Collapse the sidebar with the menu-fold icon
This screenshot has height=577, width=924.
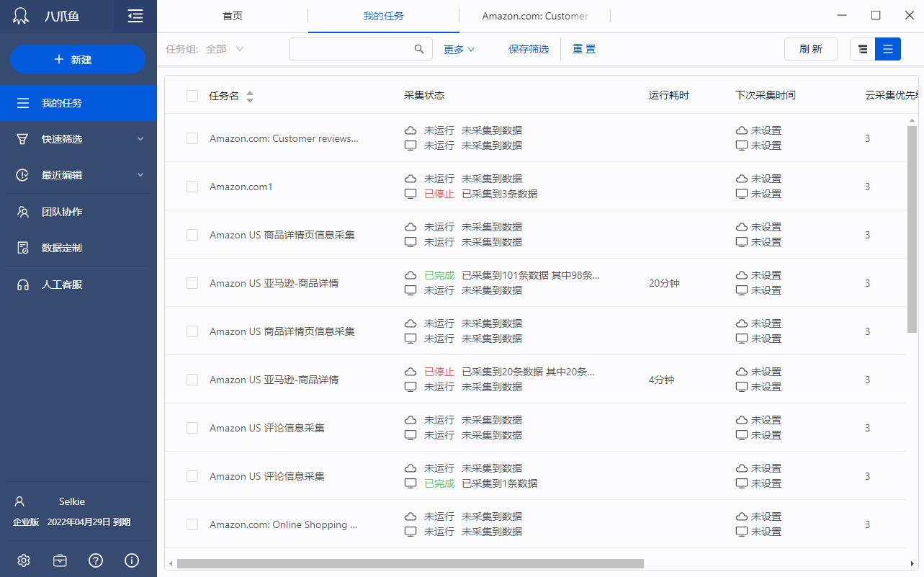click(x=135, y=16)
